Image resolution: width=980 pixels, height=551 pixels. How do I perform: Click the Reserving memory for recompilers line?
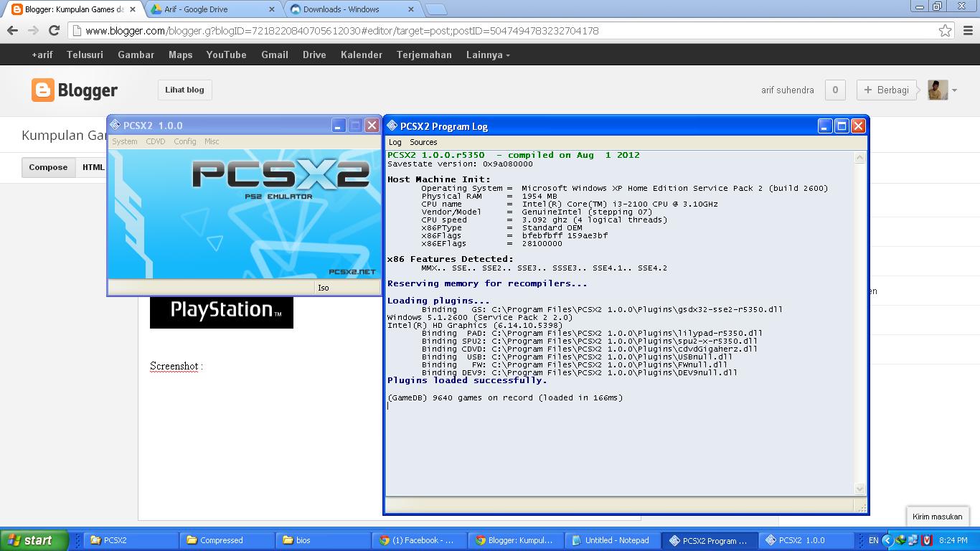(487, 283)
